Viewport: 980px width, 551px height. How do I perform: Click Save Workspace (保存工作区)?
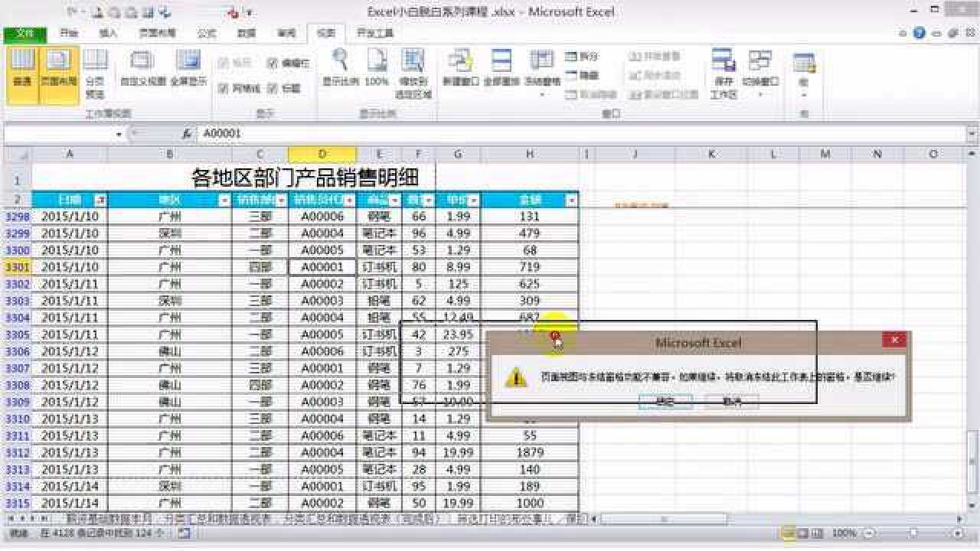pos(724,75)
